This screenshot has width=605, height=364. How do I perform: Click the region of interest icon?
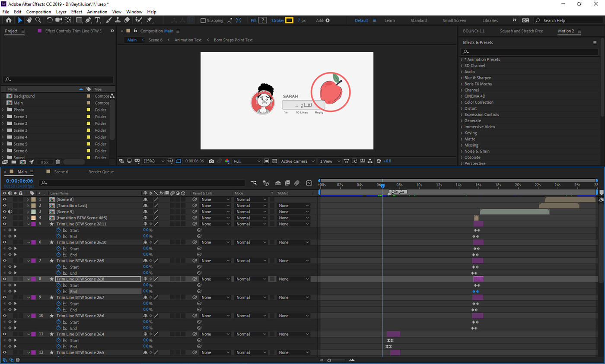267,161
